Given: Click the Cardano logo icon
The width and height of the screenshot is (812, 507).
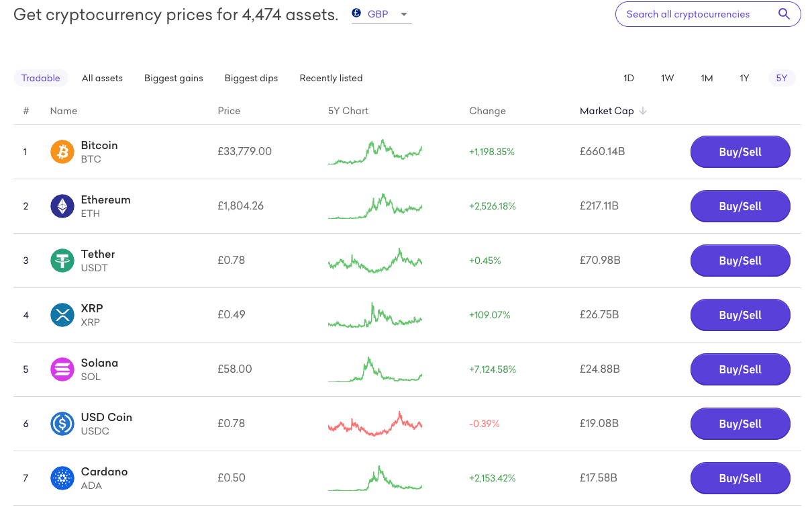Looking at the screenshot, I should click(62, 478).
